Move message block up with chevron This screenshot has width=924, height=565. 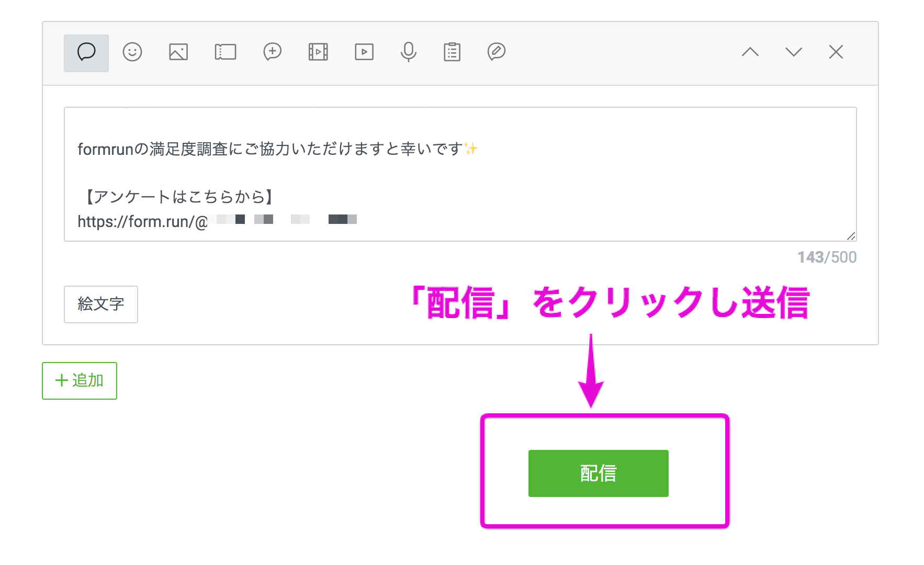[750, 52]
